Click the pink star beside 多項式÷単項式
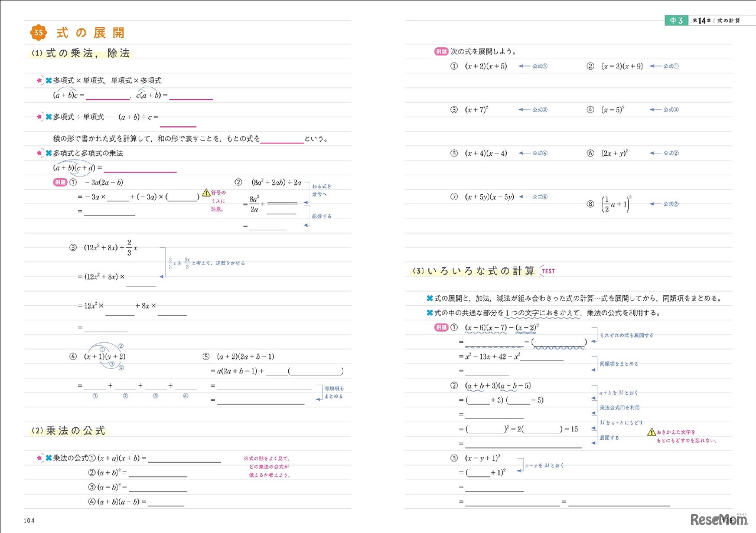The width and height of the screenshot is (756, 533). click(x=40, y=117)
